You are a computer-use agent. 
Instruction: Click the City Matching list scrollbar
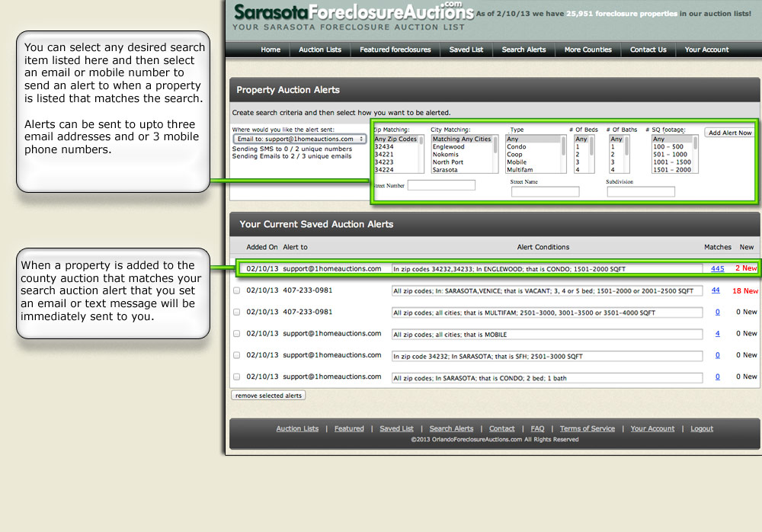pos(495,154)
